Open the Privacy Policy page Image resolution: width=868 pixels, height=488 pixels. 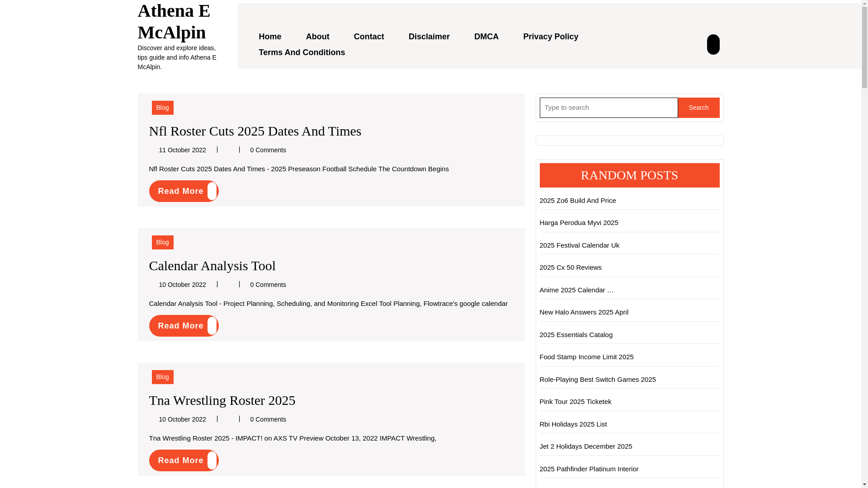pyautogui.click(x=551, y=37)
